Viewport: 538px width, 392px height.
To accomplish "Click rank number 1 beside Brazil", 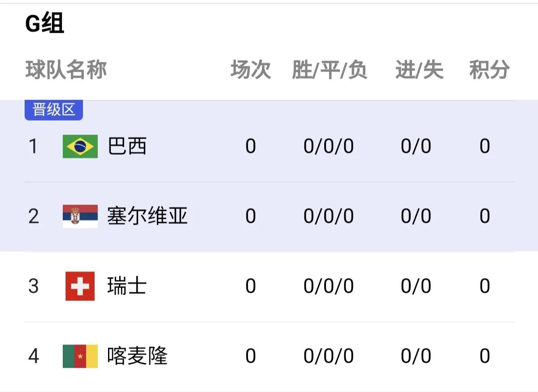I will click(x=34, y=146).
